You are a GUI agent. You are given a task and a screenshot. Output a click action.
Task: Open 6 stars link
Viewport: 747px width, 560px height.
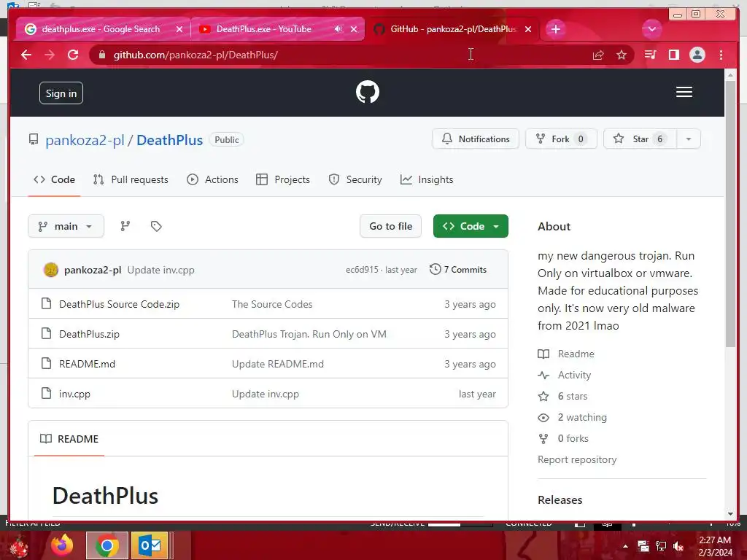tap(562, 396)
